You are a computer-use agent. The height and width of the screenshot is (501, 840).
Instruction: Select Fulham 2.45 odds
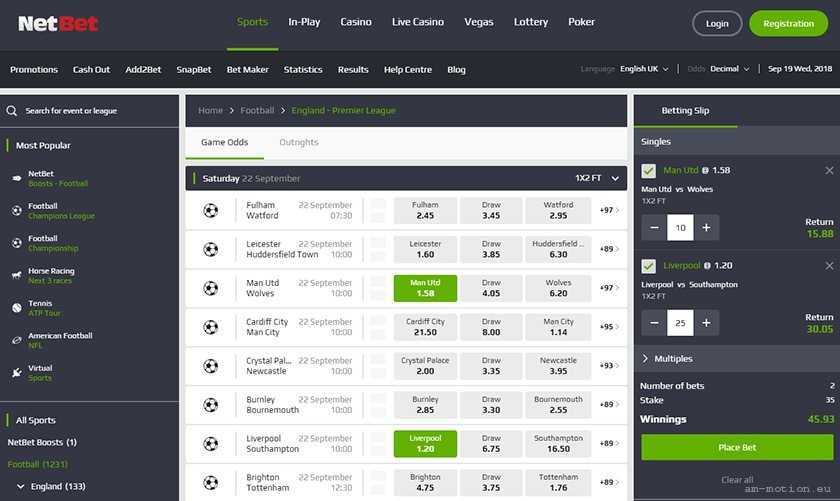point(425,211)
